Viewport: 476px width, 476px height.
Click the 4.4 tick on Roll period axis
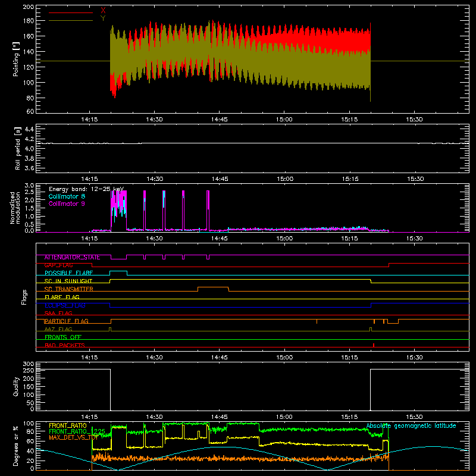pyautogui.click(x=29, y=129)
